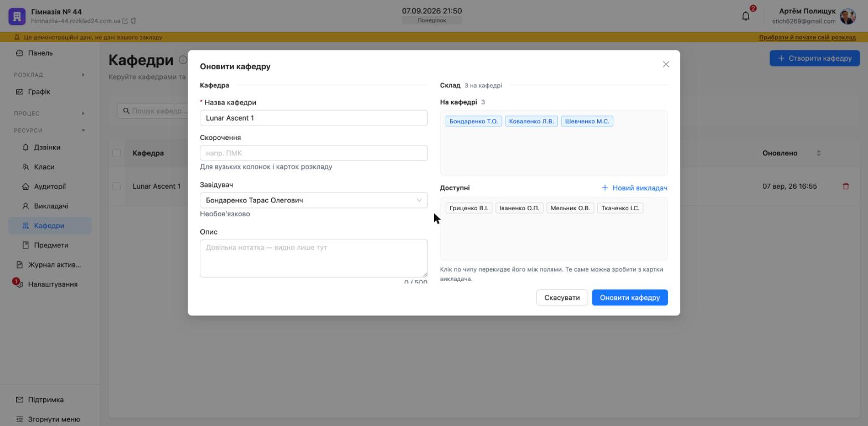Open school site link icon

click(125, 21)
